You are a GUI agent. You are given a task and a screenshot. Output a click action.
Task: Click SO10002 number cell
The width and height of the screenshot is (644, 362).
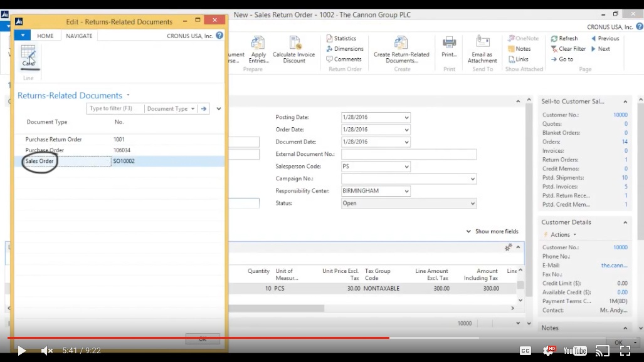click(124, 161)
